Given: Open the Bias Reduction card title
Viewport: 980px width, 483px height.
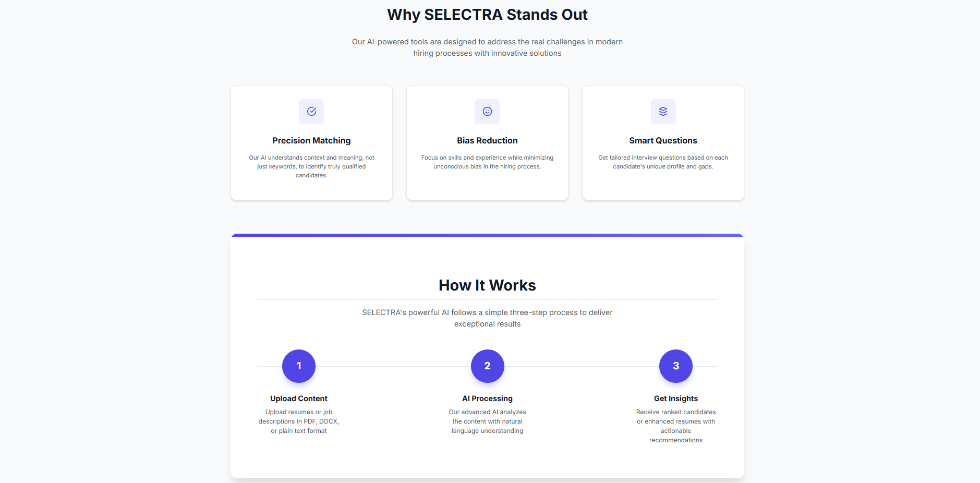Looking at the screenshot, I should (x=487, y=141).
